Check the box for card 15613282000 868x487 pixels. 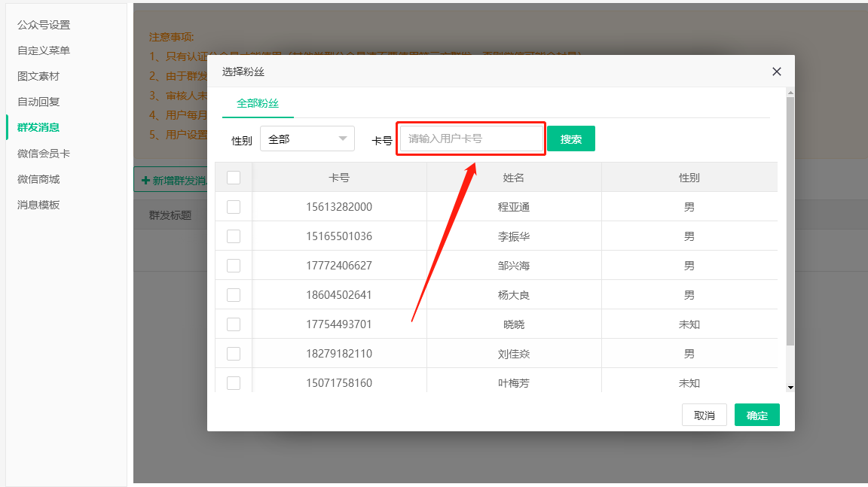234,207
